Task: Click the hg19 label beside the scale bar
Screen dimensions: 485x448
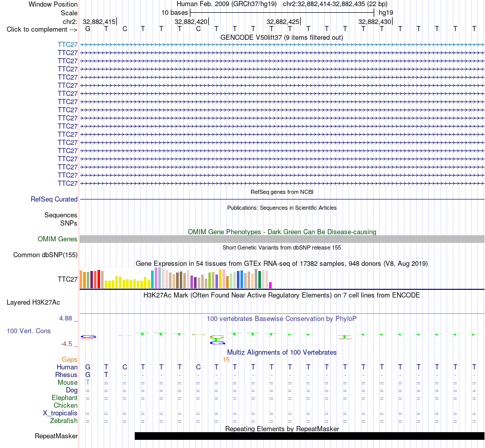Action: [x=386, y=13]
